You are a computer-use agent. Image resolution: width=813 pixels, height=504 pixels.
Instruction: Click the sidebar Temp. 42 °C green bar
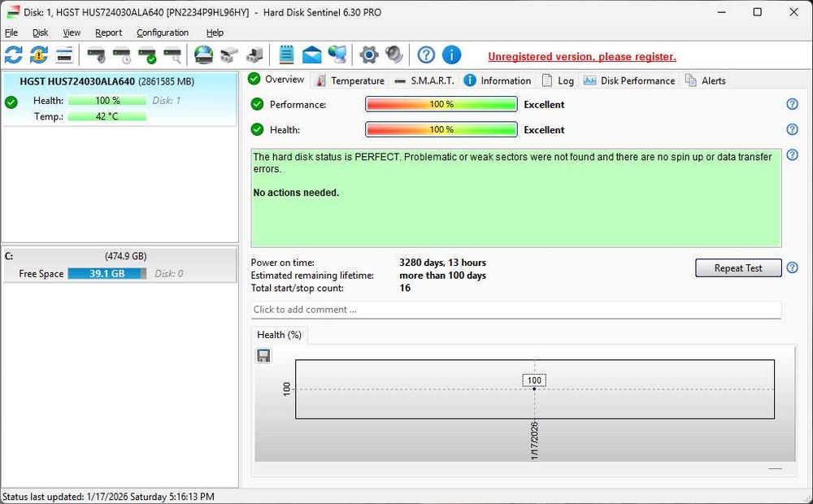pos(107,117)
